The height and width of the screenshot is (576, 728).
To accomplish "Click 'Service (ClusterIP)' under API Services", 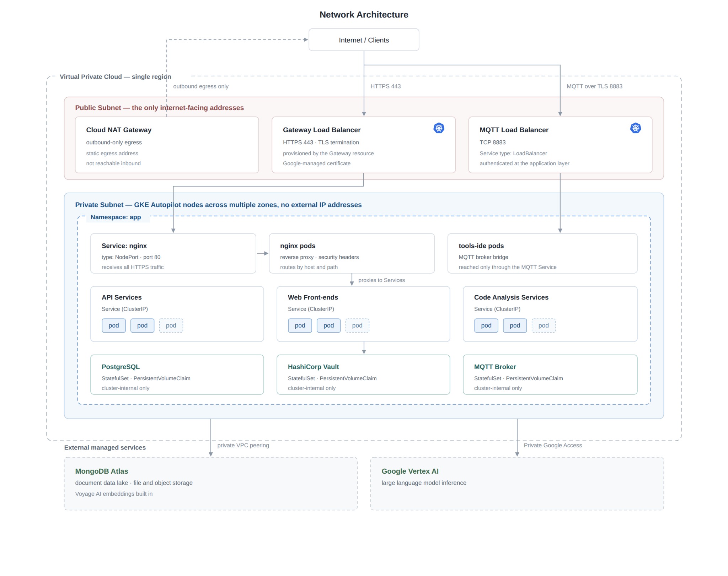I will pos(124,309).
